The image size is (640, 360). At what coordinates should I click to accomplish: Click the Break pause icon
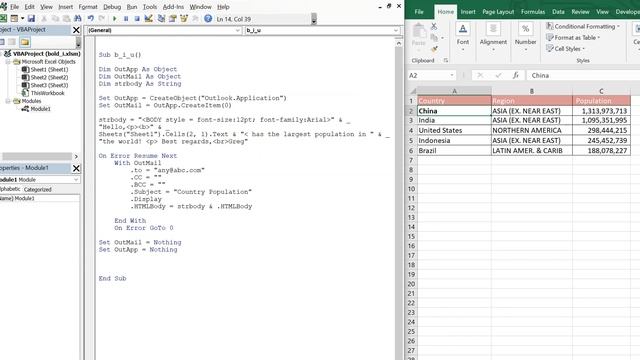point(126,19)
